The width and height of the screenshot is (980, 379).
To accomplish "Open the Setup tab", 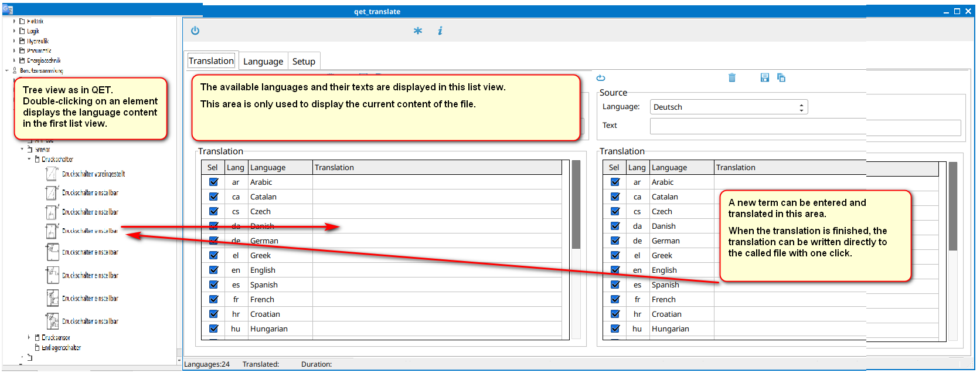I will [x=304, y=62].
